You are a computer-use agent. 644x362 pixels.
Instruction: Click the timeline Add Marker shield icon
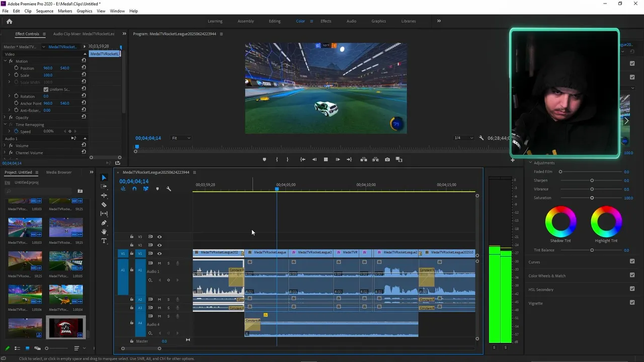point(157,189)
